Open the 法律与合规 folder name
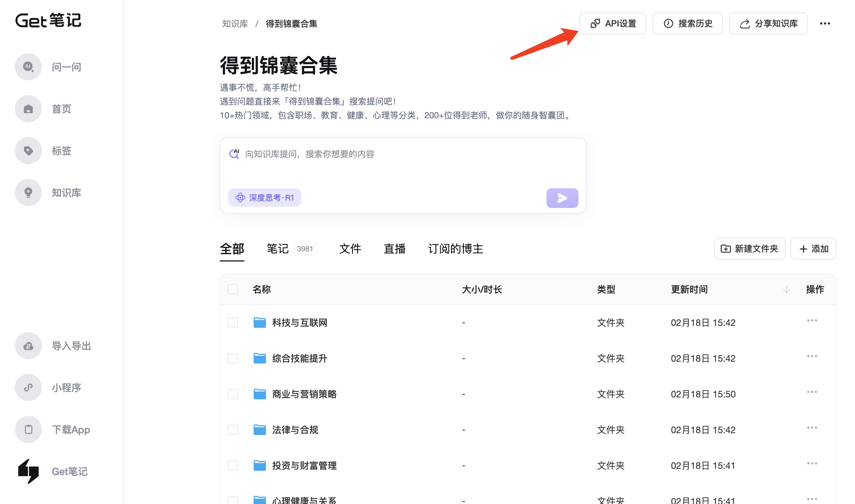 click(x=295, y=430)
